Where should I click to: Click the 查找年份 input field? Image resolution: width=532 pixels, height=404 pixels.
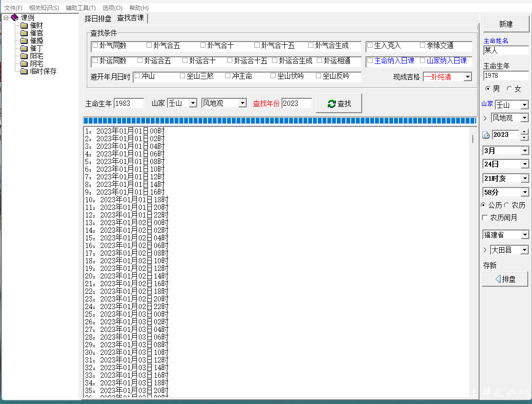[x=296, y=104]
